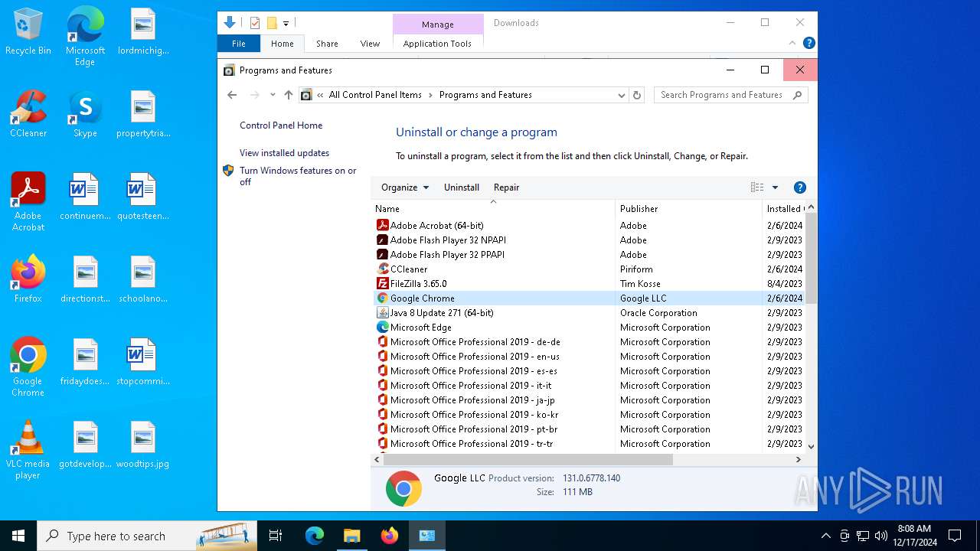Viewport: 980px width, 551px height.
Task: Click the Repair button
Action: click(x=506, y=187)
